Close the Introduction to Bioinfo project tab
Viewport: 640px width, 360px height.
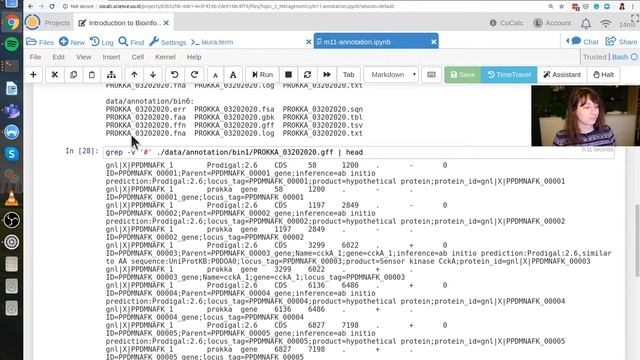click(166, 23)
